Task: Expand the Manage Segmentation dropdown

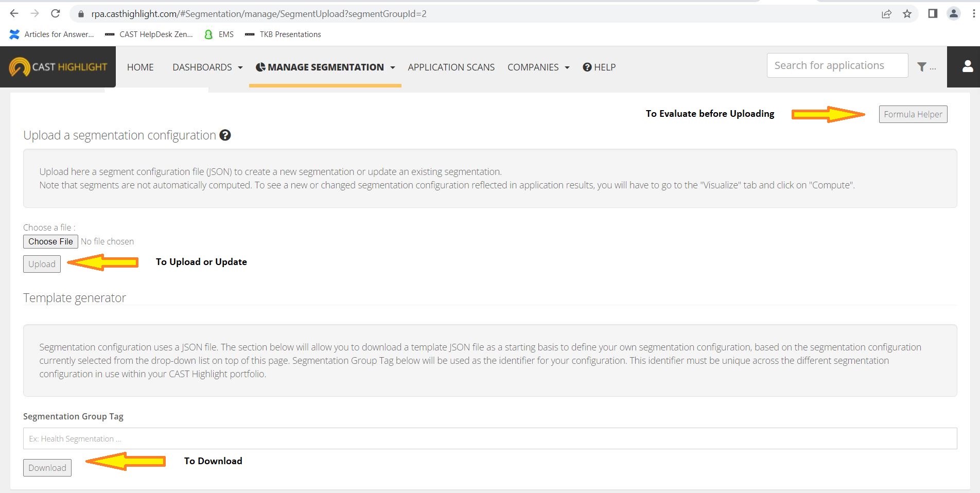Action: tap(325, 67)
